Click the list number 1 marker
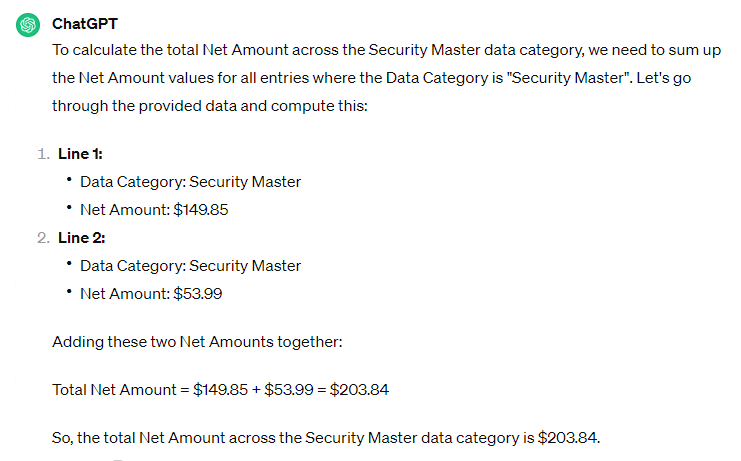This screenshot has width=741, height=461. pyautogui.click(x=43, y=154)
